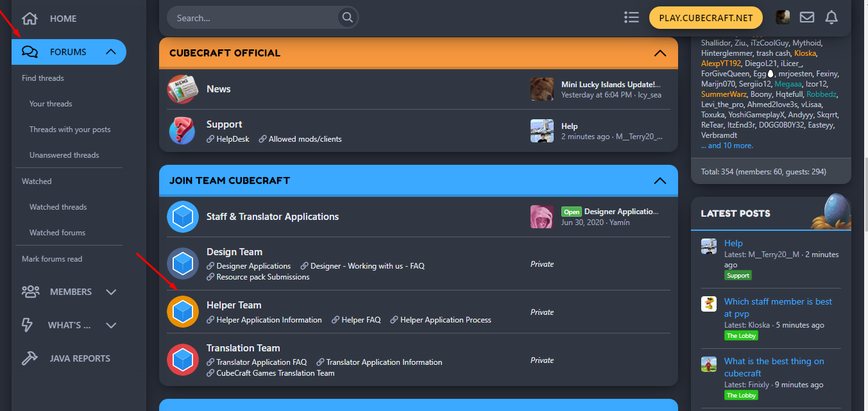The height and width of the screenshot is (411, 868).
Task: Open the user avatar in header
Action: (x=783, y=17)
